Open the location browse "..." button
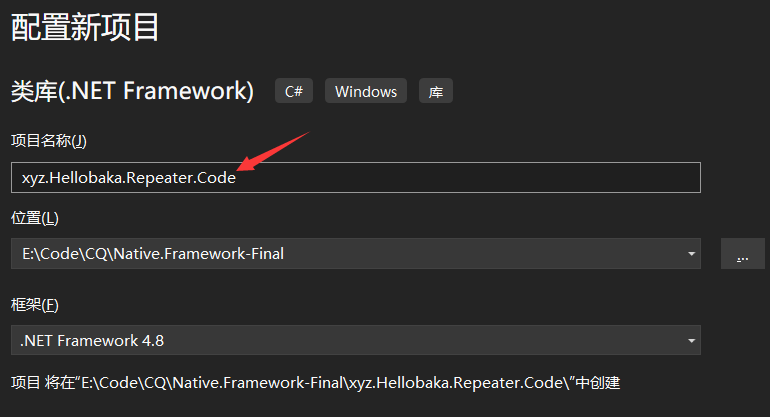 (742, 254)
